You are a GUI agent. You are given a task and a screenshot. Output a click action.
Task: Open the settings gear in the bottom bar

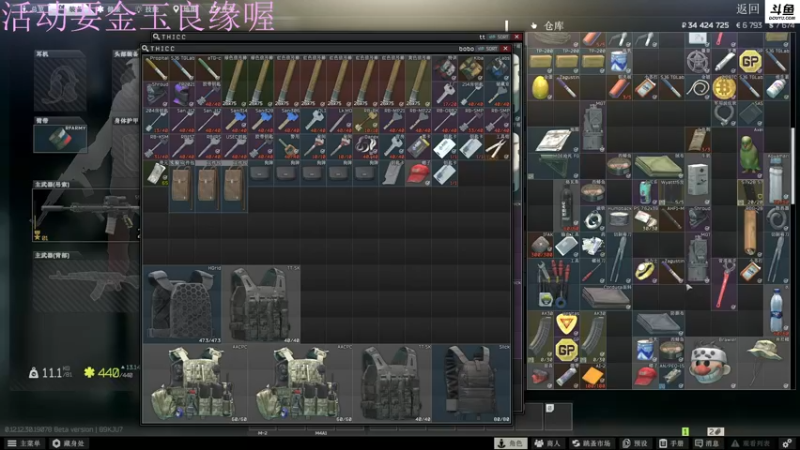[x=787, y=443]
